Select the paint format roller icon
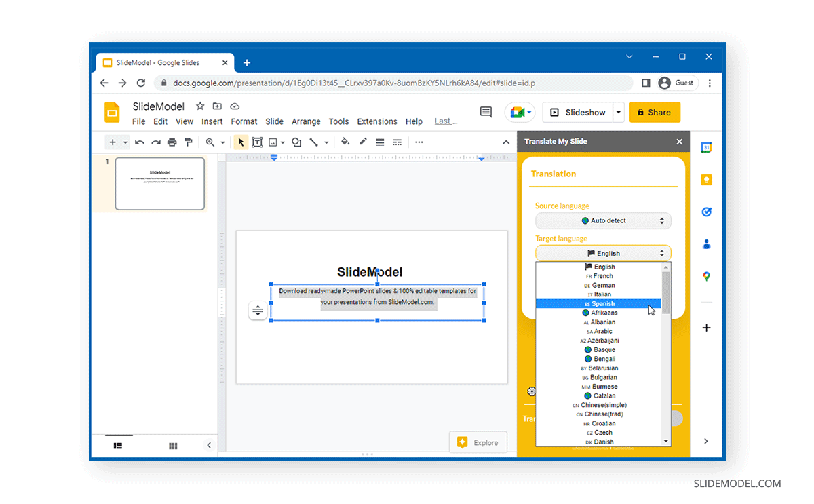The width and height of the screenshot is (814, 504). point(189,142)
